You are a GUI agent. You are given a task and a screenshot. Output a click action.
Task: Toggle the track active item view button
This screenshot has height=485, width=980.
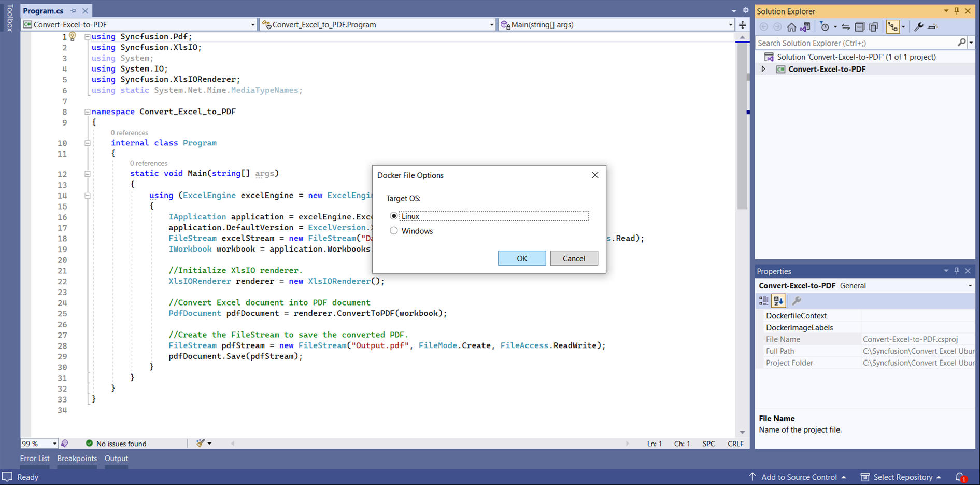click(x=892, y=27)
